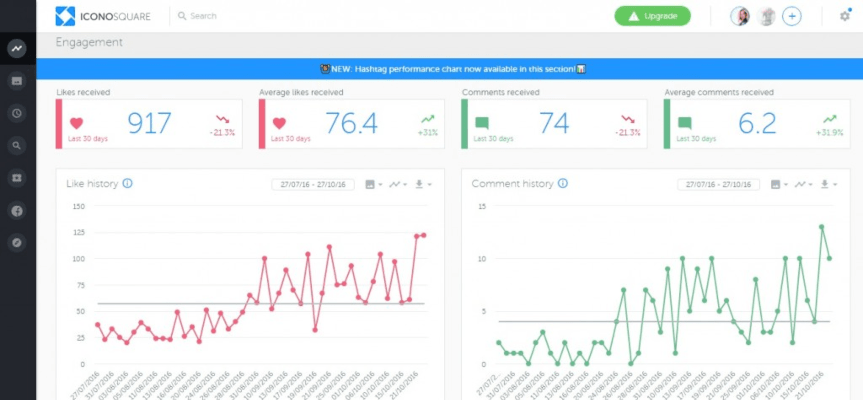Viewport: 863px width, 400px height.
Task: Open the analytics icon in the sidebar
Action: pyautogui.click(x=16, y=48)
